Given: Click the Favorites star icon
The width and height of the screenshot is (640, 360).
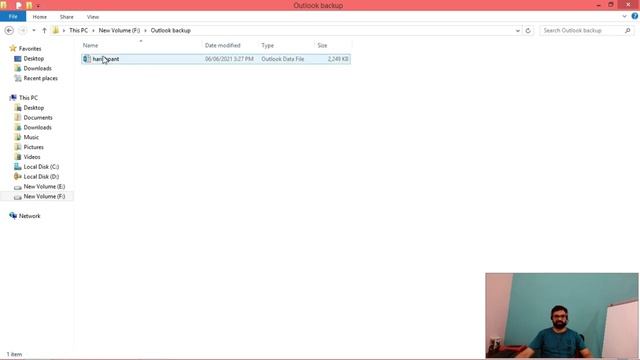Looking at the screenshot, I should tap(13, 48).
